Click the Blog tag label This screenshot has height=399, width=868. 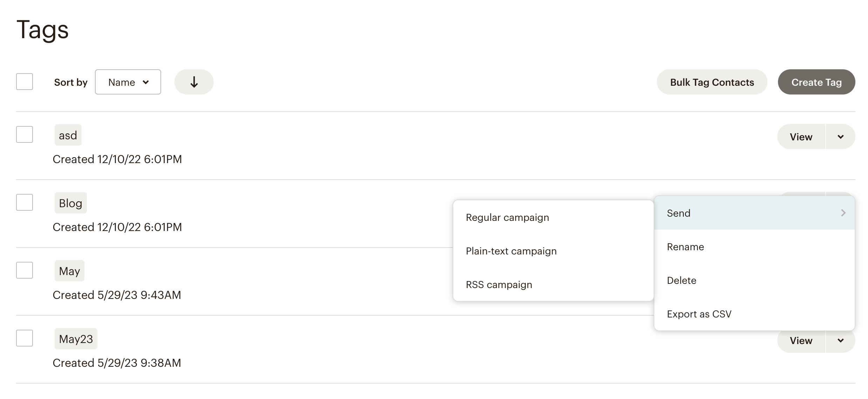pyautogui.click(x=70, y=203)
